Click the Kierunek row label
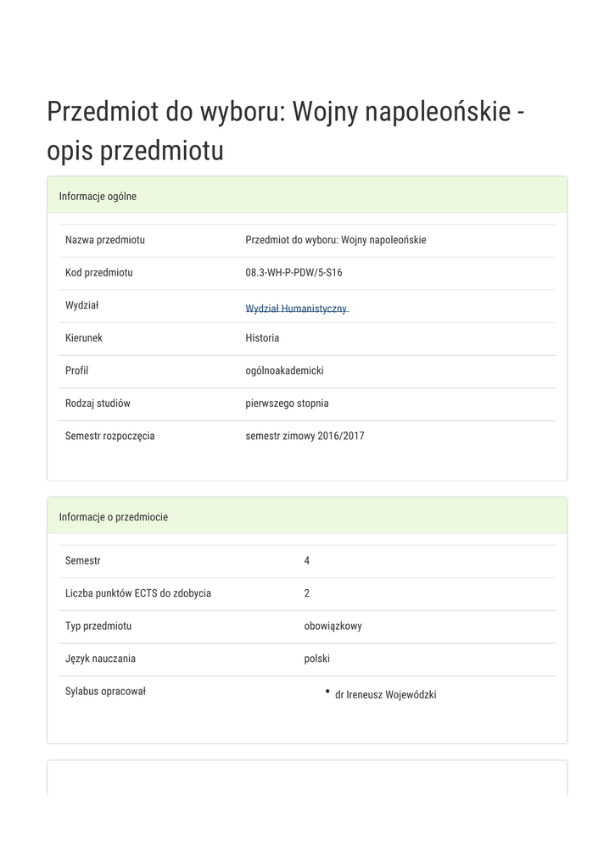This screenshot has width=615, height=868. coord(84,338)
